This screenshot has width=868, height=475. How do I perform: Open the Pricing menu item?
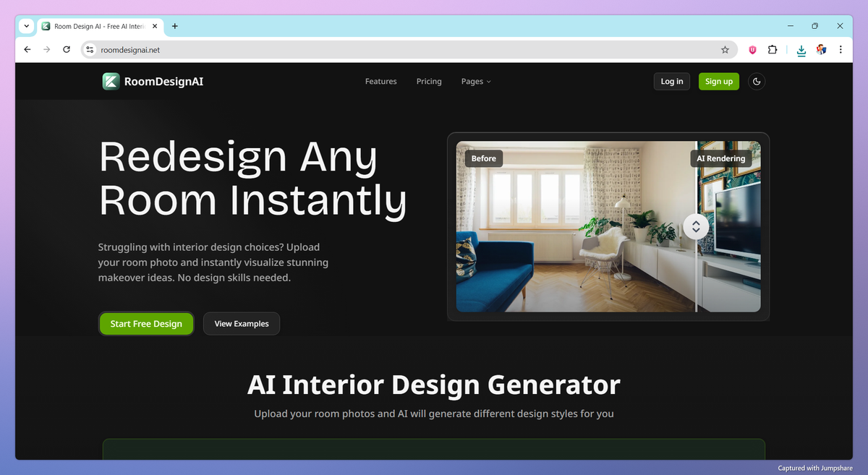429,81
